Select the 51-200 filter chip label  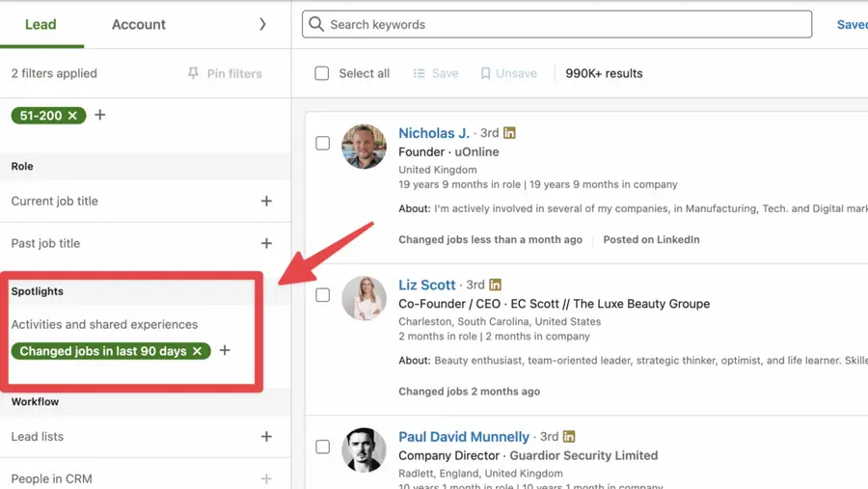[x=41, y=115]
